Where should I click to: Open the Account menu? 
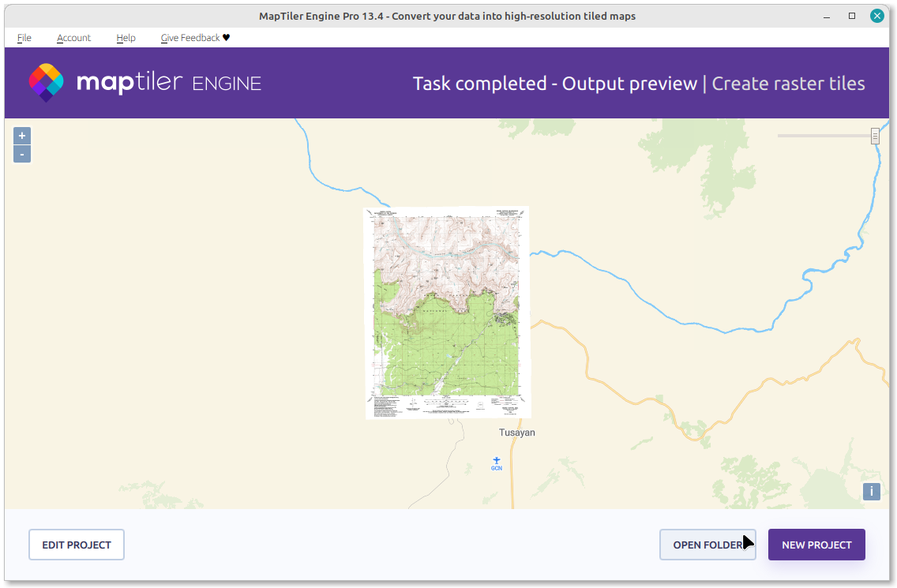click(73, 38)
